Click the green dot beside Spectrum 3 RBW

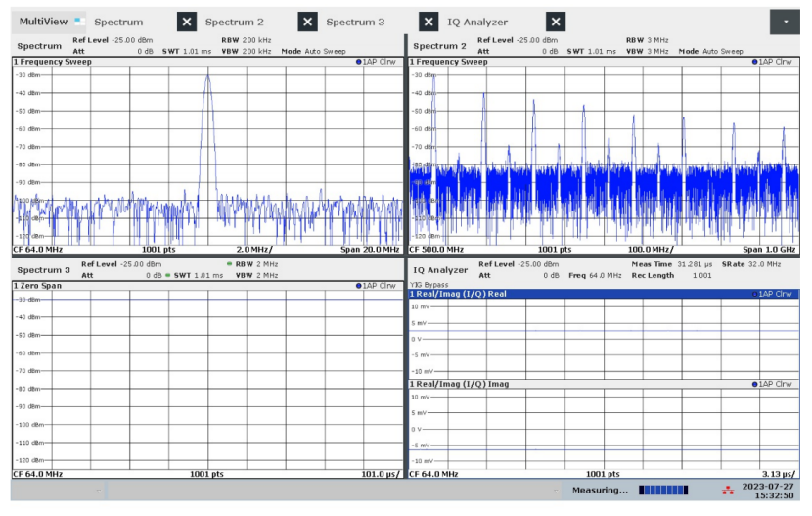pos(229,264)
